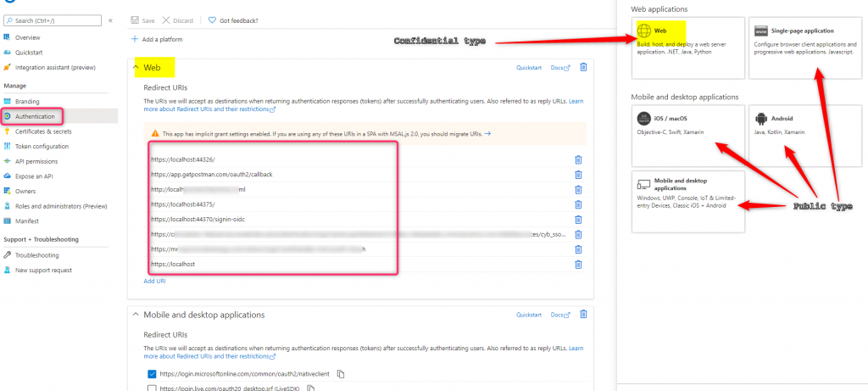Screen dimensions: 868x391
Task: Open the Overview page in sidebar
Action: click(x=28, y=37)
